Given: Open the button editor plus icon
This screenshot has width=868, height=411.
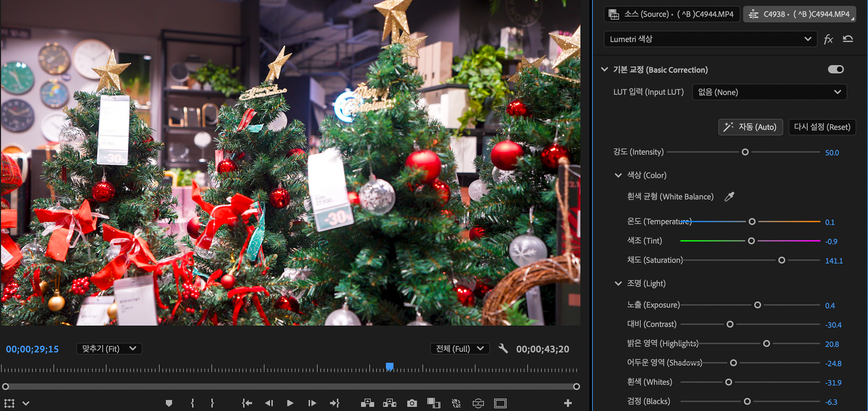Looking at the screenshot, I should point(568,403).
